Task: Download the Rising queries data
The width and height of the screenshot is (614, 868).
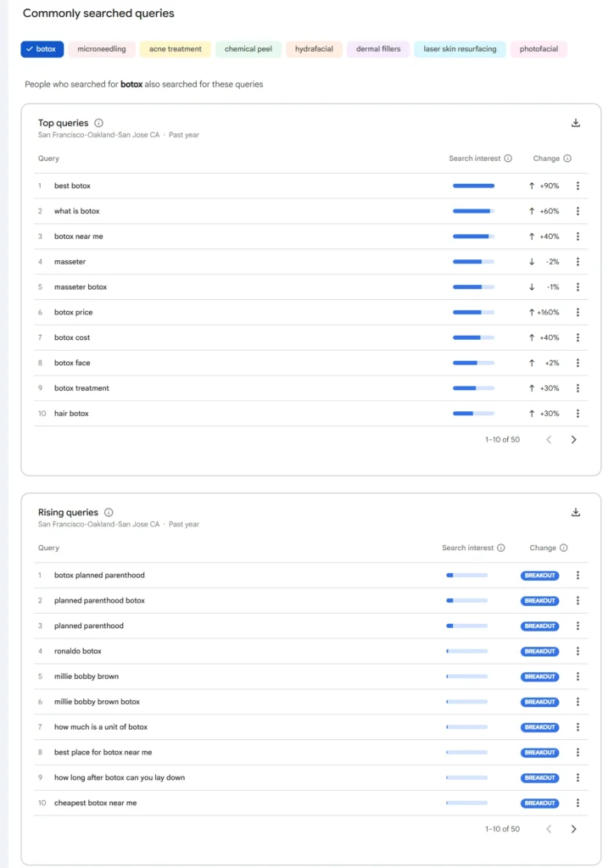Action: pyautogui.click(x=576, y=512)
